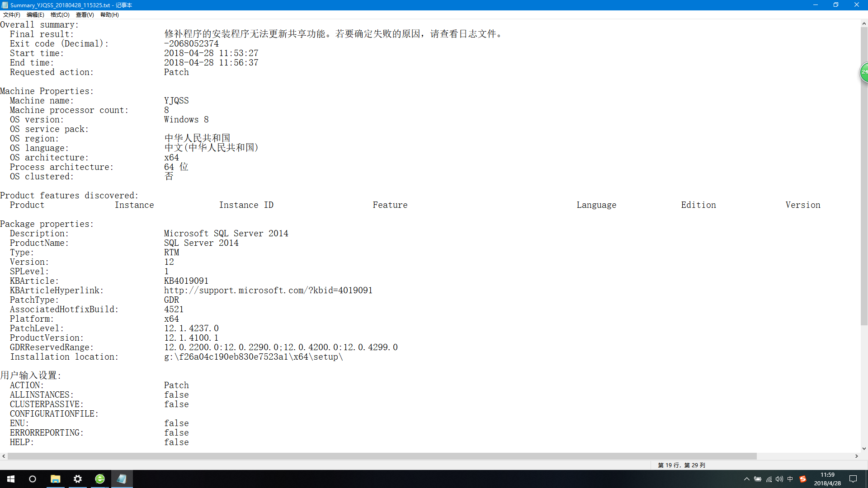The image size is (868, 488).
Task: Open the 查看(V) menu
Action: [x=85, y=15]
